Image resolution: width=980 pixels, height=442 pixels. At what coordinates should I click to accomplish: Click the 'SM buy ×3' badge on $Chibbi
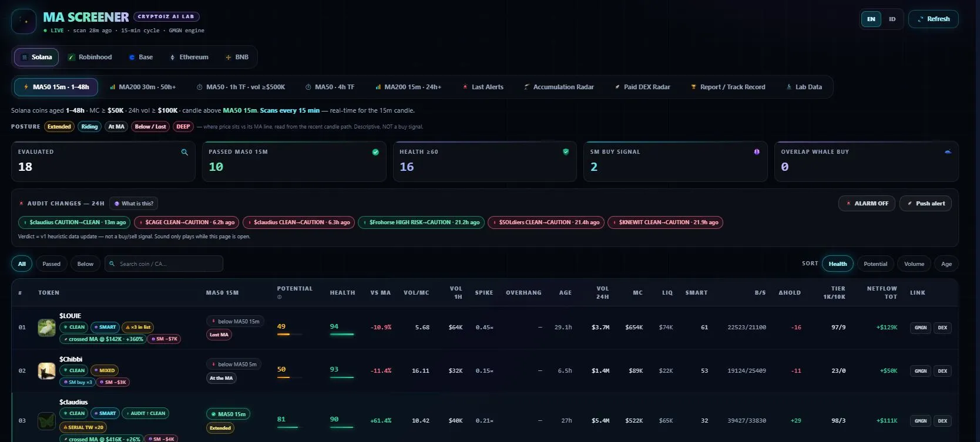pyautogui.click(x=77, y=382)
